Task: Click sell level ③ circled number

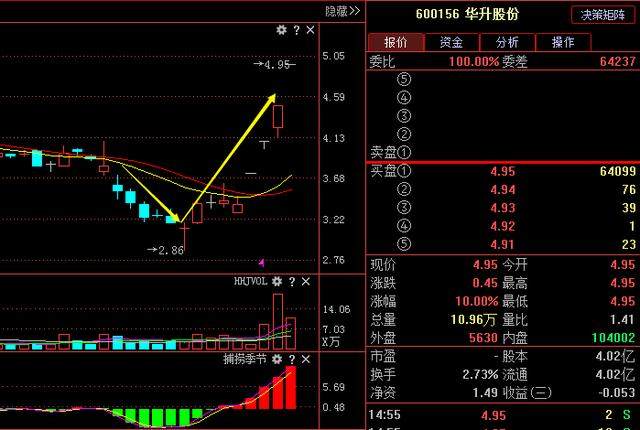Action: 404,116
